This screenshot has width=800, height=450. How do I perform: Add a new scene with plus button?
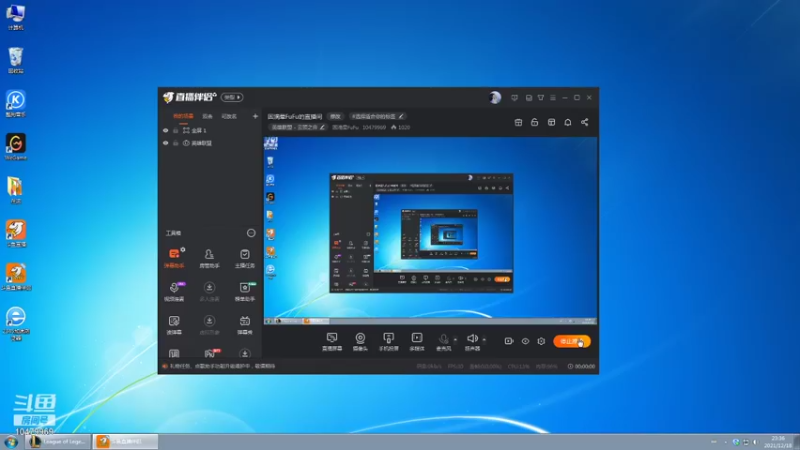(x=255, y=116)
